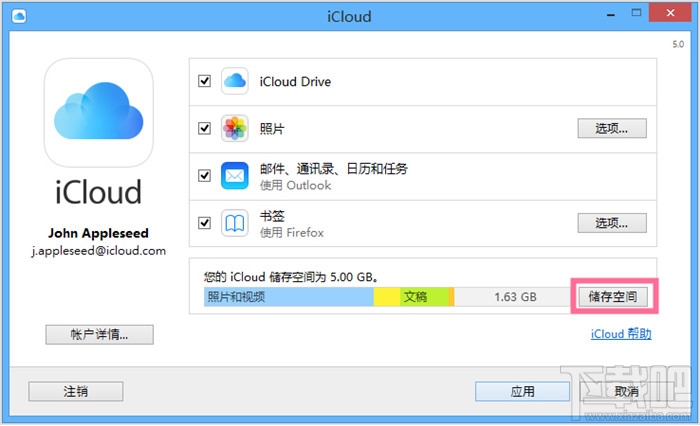Open 选项 for 书签
This screenshot has width=700, height=426.
612,223
